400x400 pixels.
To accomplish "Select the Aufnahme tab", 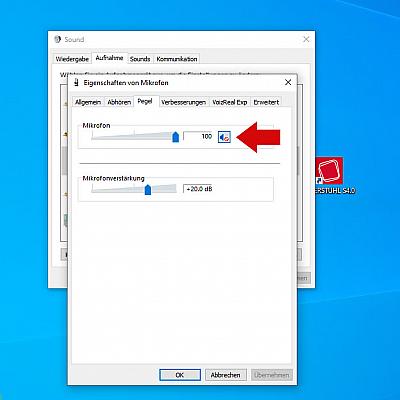I will [x=109, y=58].
